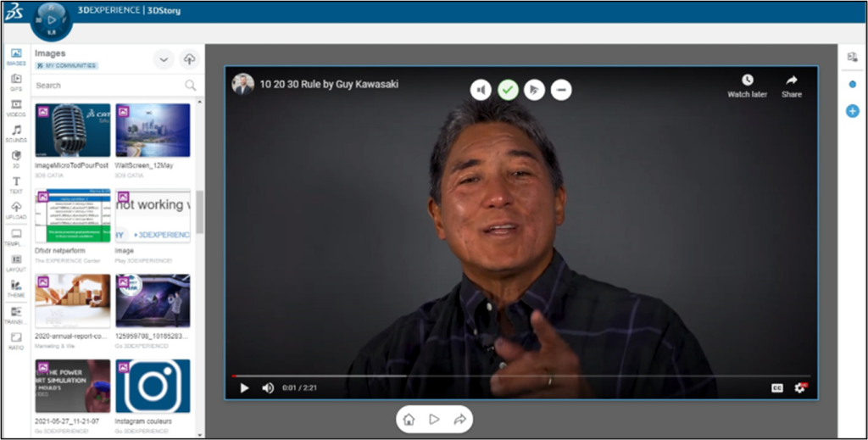This screenshot has height=440, width=868.
Task: Click the My Communities filter tag
Action: pyautogui.click(x=66, y=65)
